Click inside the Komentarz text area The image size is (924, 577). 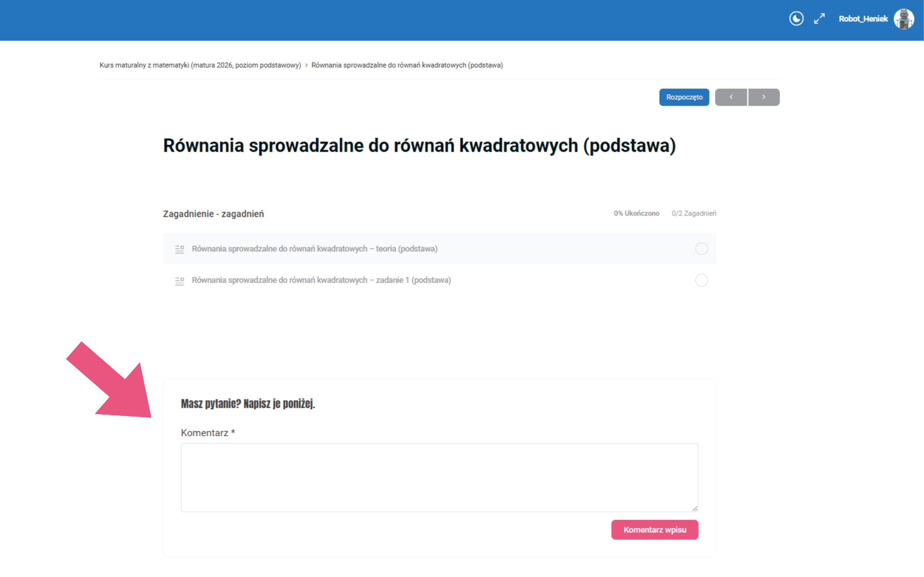click(439, 477)
